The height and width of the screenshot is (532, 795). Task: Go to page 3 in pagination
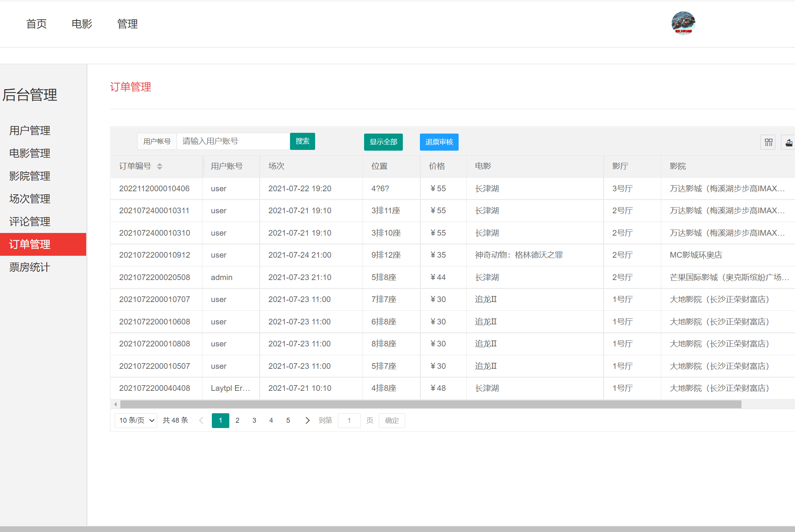(x=254, y=420)
